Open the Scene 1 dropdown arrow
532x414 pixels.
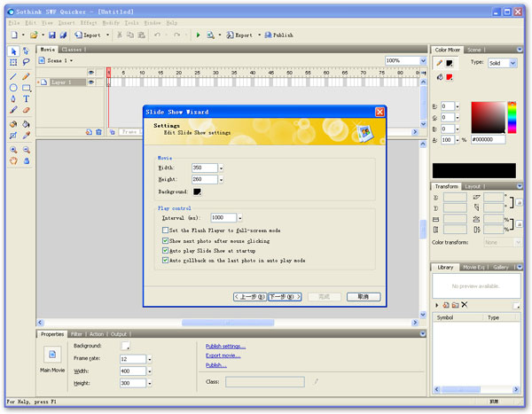coord(71,61)
